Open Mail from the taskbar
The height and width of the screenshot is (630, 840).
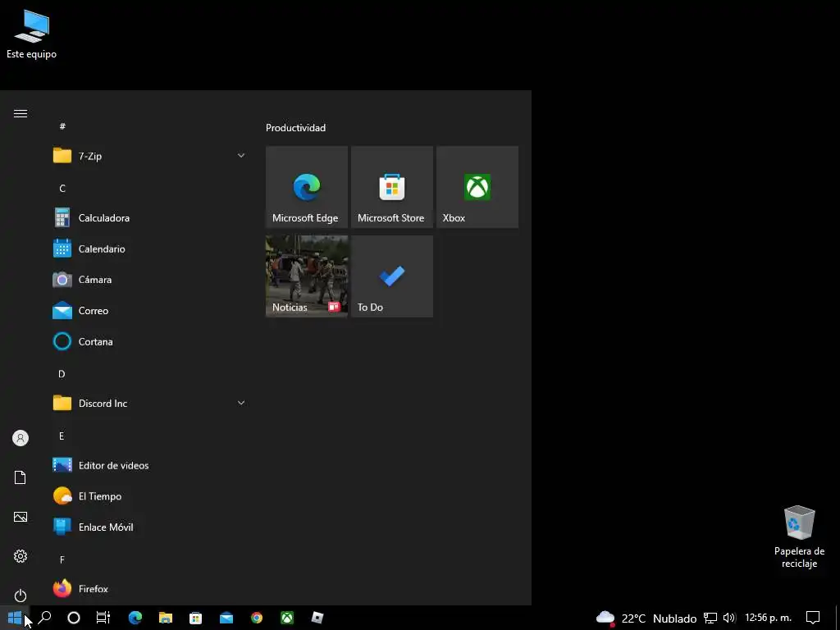point(226,618)
